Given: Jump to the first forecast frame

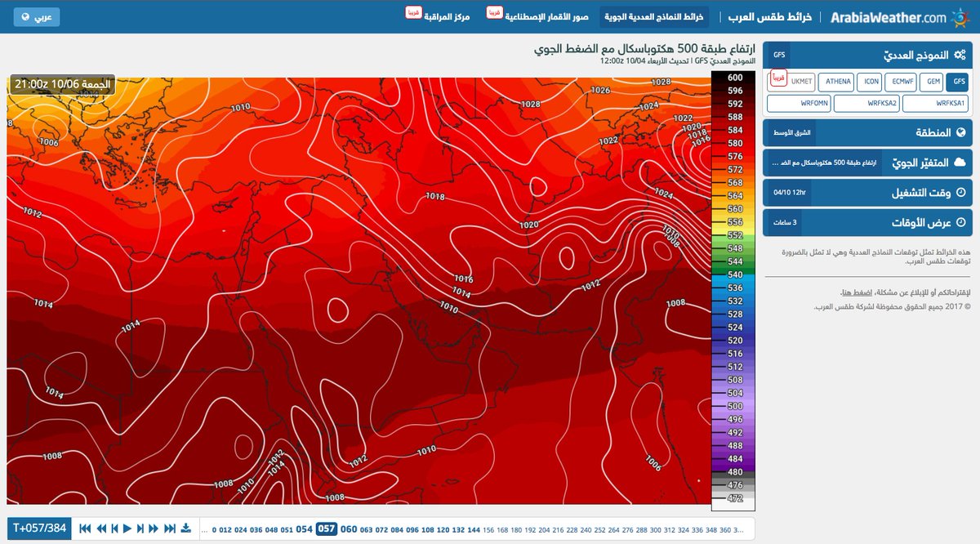Looking at the screenshot, I should [85, 528].
